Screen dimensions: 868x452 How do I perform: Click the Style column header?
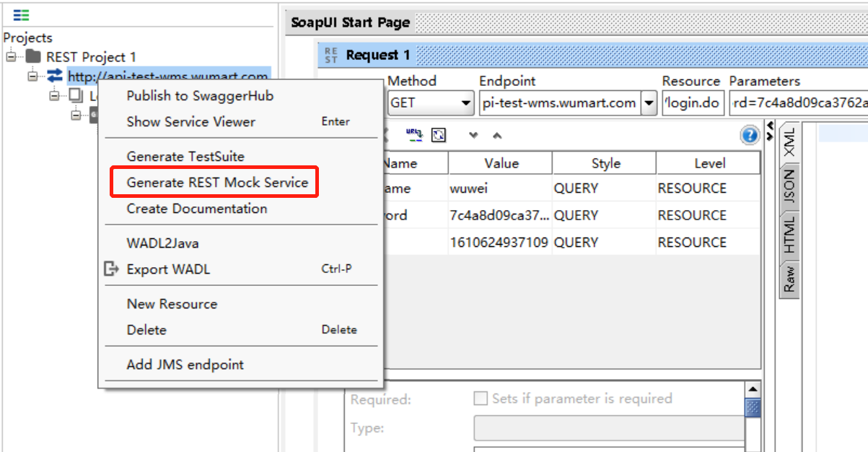(605, 163)
